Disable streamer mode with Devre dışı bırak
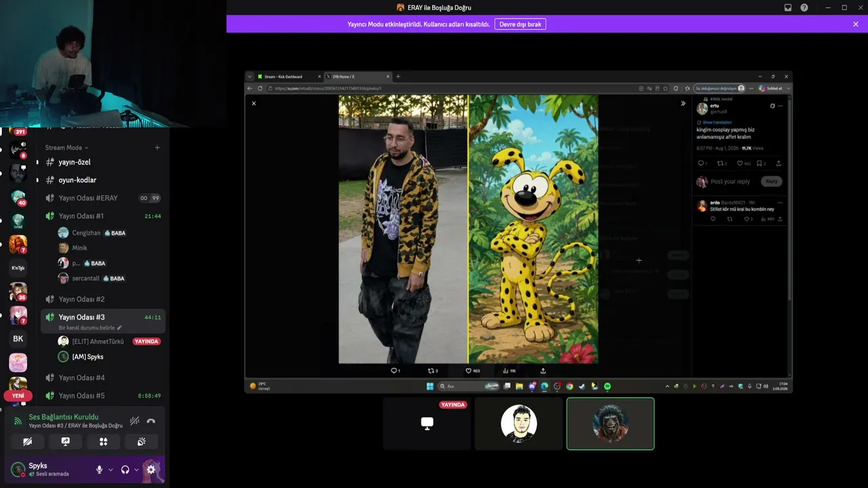This screenshot has width=868, height=488. click(520, 24)
